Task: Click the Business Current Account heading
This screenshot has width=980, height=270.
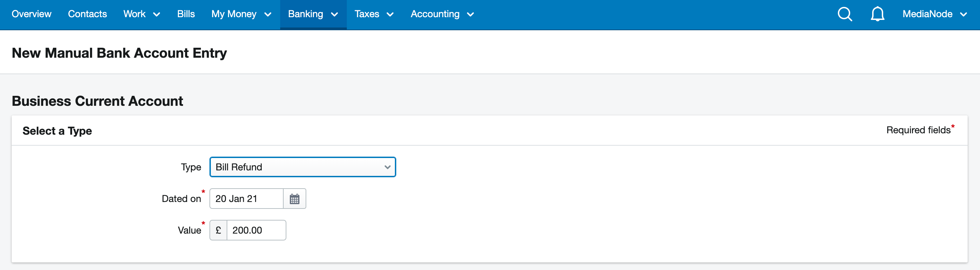Action: tap(98, 101)
